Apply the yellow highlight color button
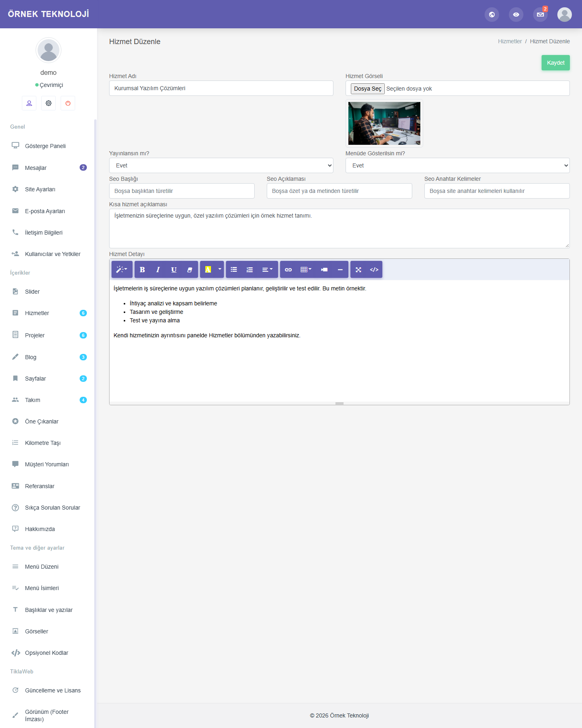 coord(208,269)
